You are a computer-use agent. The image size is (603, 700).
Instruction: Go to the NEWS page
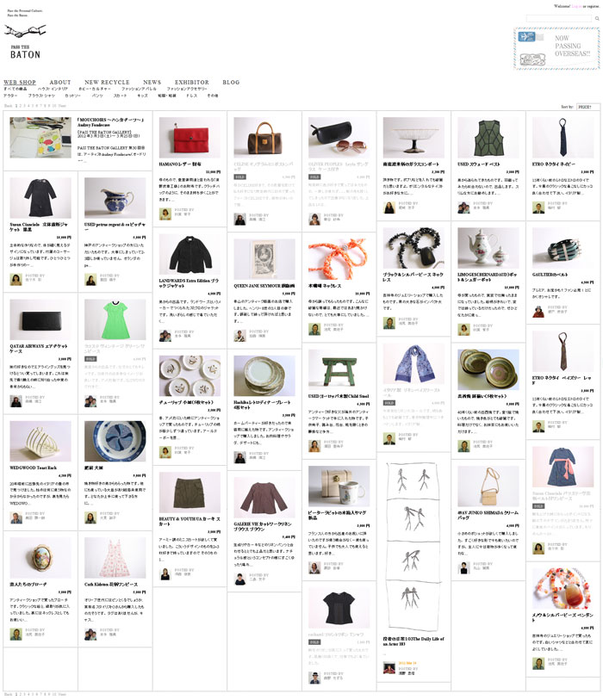152,82
